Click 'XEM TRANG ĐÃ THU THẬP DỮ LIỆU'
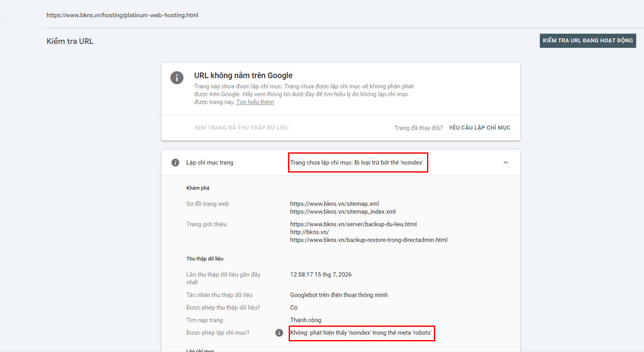This screenshot has height=352, width=644. coord(241,128)
